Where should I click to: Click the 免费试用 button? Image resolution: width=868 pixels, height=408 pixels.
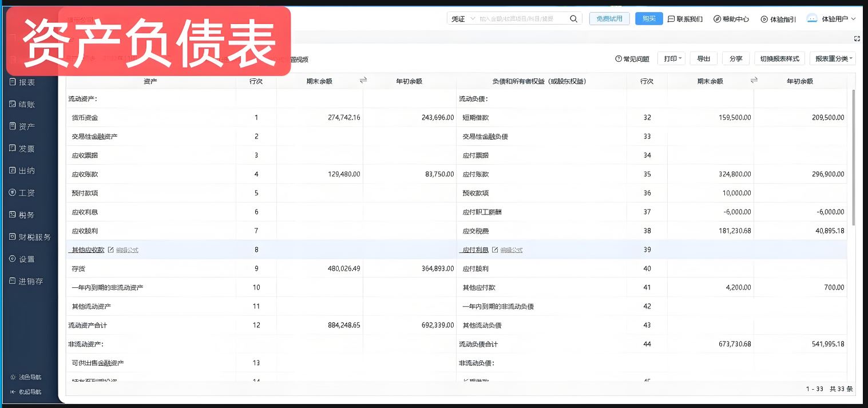click(x=609, y=19)
